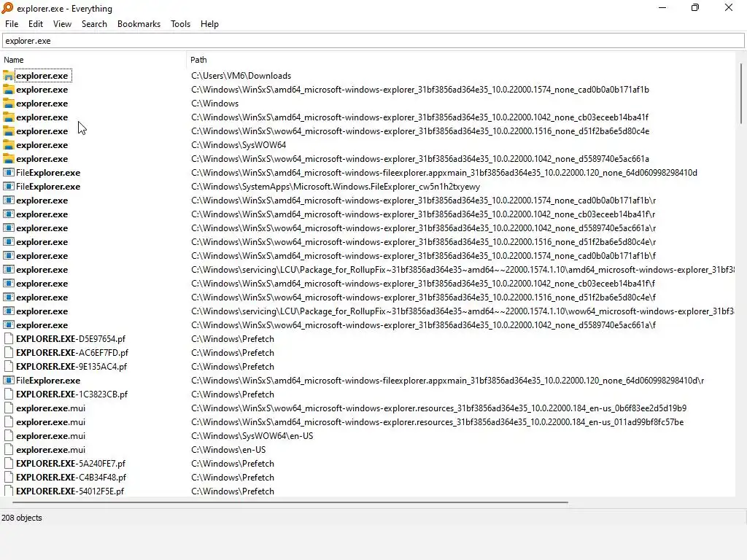Click the vertical scrollbar thumb

741,93
